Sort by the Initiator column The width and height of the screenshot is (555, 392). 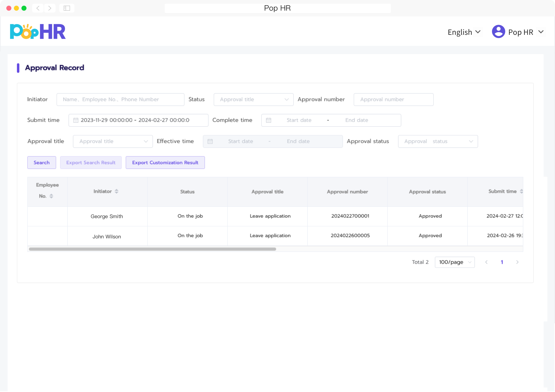(x=116, y=191)
